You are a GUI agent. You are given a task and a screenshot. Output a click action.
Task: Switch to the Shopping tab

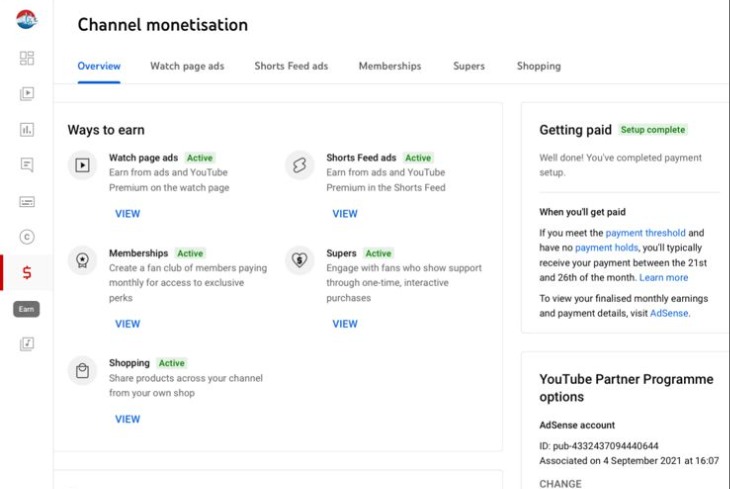point(539,66)
